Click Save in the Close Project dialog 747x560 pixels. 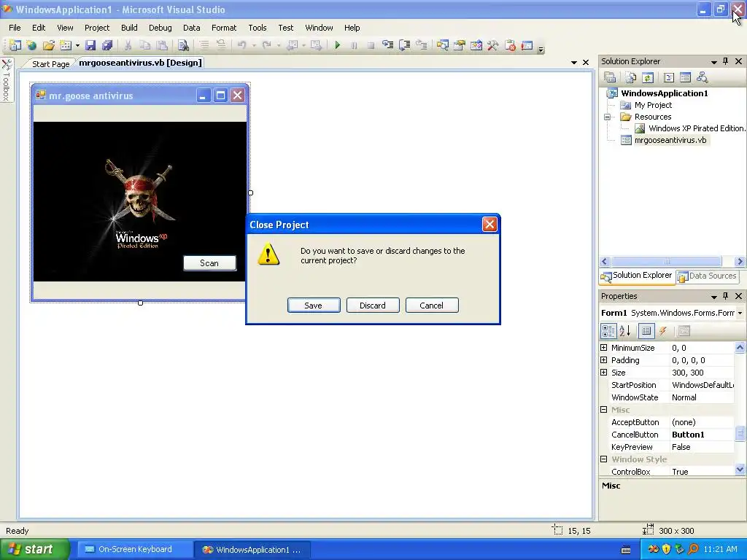click(314, 306)
